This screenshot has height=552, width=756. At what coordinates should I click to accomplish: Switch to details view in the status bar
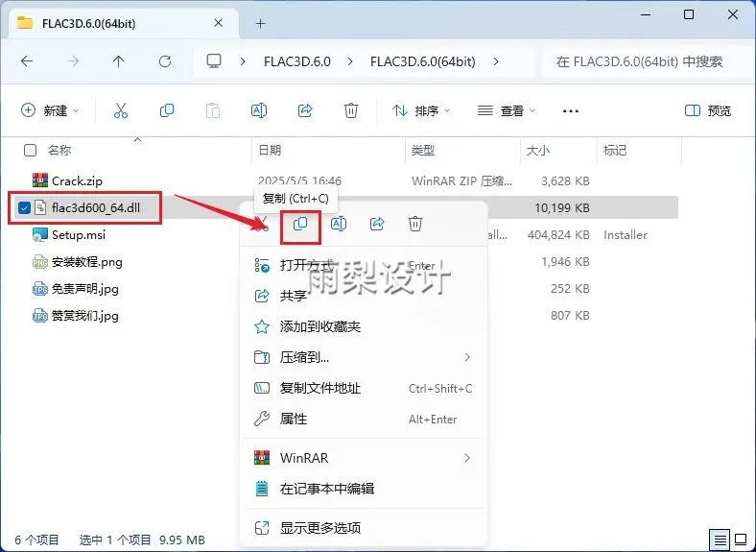tap(720, 539)
